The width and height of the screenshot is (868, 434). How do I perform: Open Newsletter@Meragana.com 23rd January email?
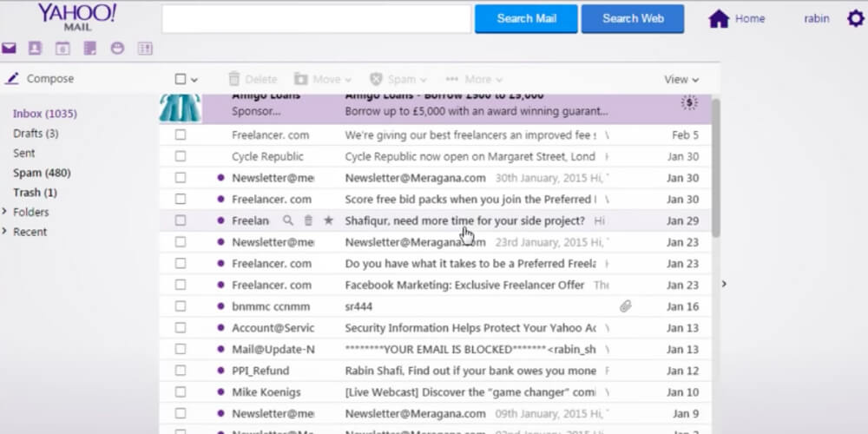click(435, 242)
